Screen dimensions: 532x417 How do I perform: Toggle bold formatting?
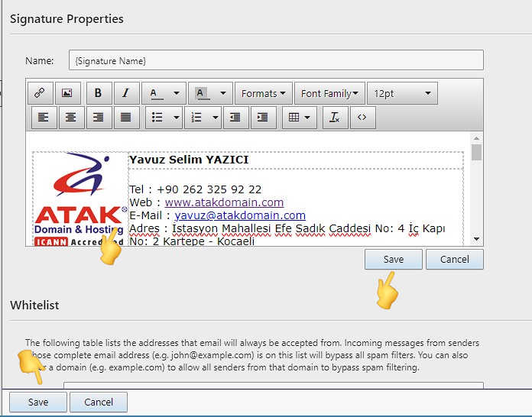pos(99,93)
